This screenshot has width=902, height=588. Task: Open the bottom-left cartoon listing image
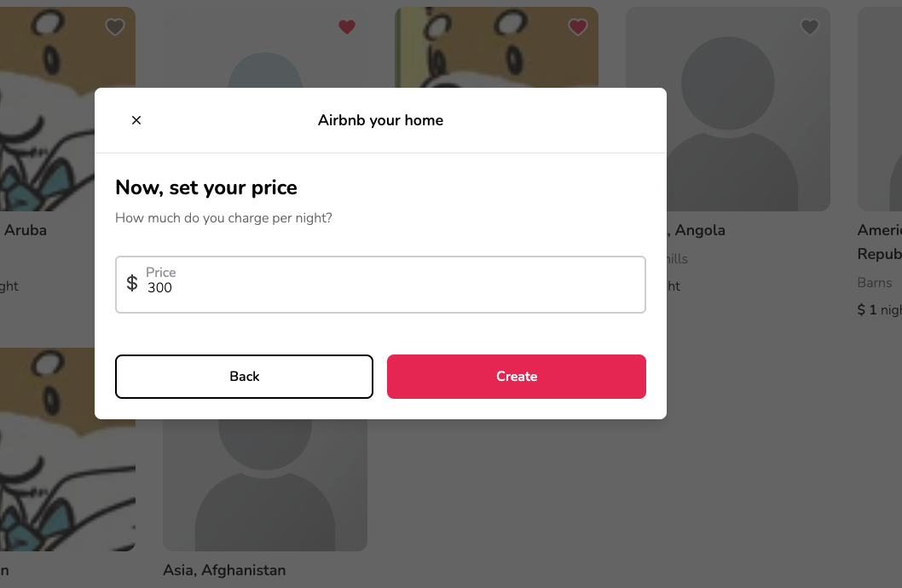point(68,449)
